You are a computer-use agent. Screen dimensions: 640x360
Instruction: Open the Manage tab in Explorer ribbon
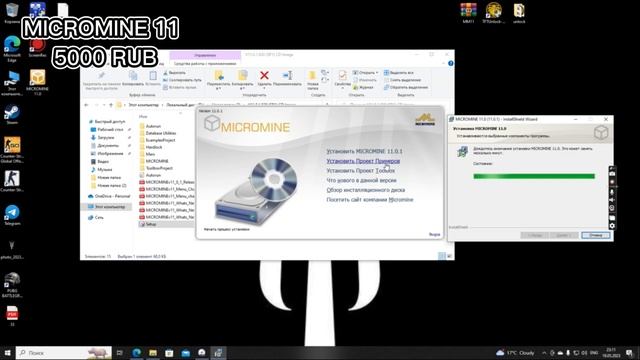click(x=205, y=55)
